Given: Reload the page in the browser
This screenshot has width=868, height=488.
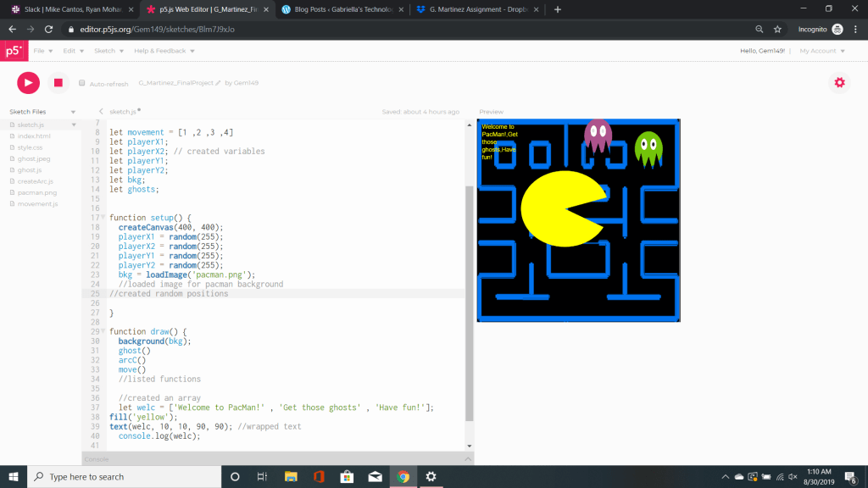Looking at the screenshot, I should pos(48,29).
